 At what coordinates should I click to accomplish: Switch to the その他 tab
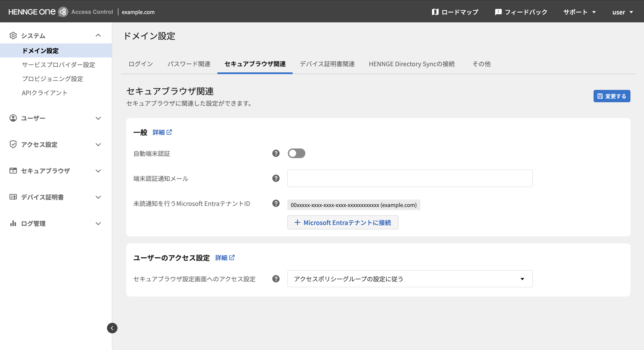[x=481, y=64]
